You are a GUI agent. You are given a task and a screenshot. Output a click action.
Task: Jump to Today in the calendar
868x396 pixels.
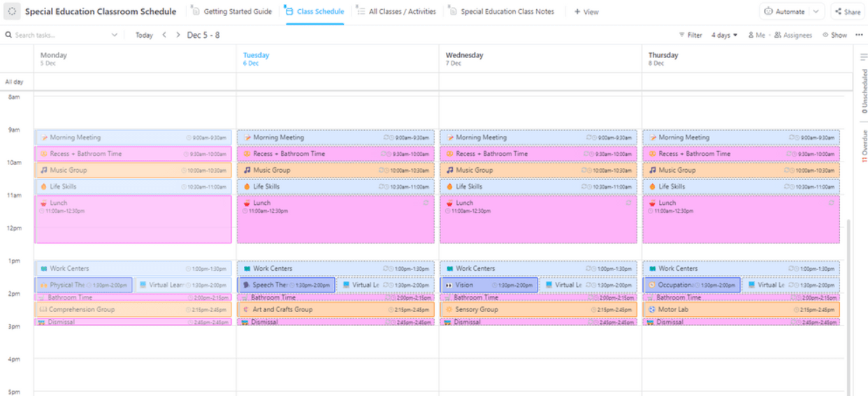coord(144,35)
